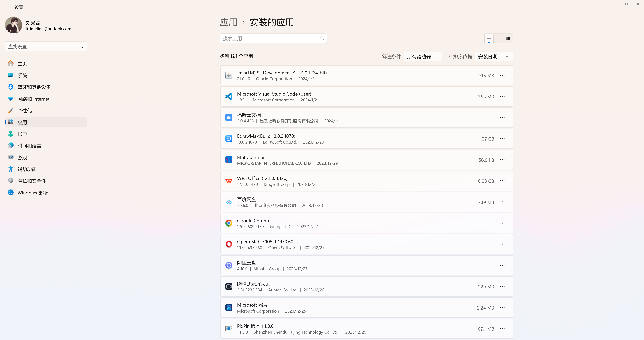This screenshot has width=644, height=340.
Task: Click the 嗨格式录屏大师 app icon
Action: point(229,286)
